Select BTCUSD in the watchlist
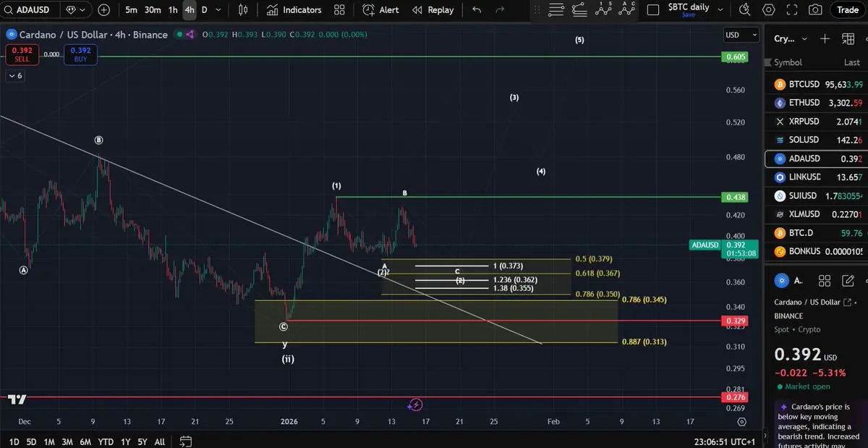 [x=816, y=84]
